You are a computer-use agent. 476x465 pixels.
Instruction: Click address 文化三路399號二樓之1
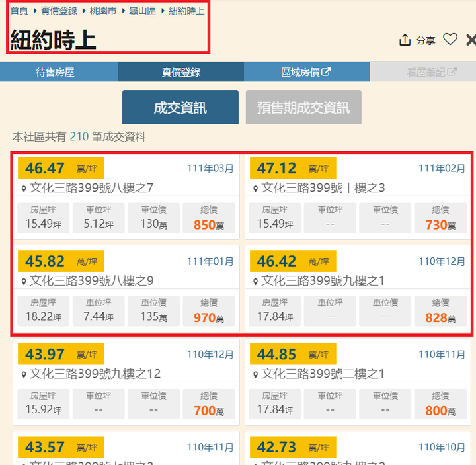pyautogui.click(x=323, y=374)
